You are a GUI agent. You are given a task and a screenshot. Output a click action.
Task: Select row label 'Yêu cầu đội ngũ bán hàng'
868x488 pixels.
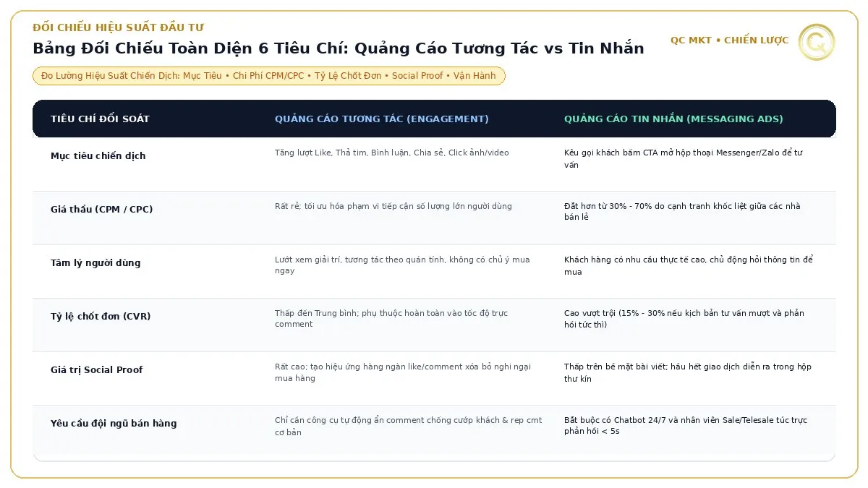[x=114, y=424]
